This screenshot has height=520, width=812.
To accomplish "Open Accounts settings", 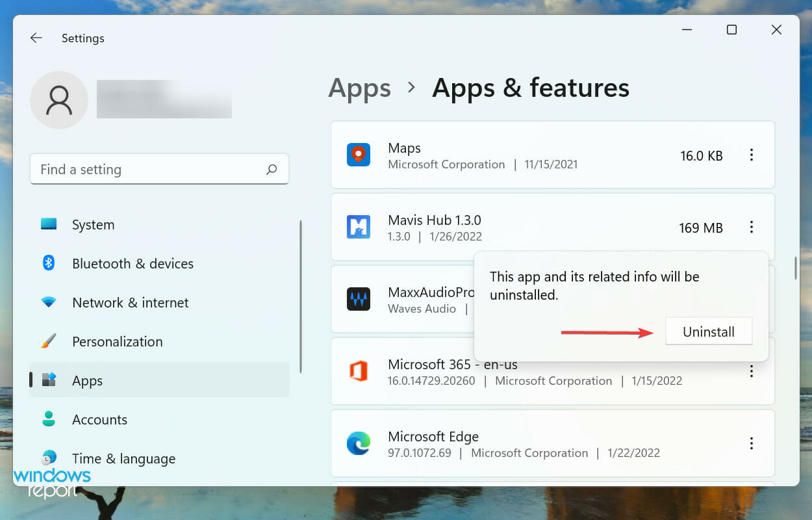I will tap(159, 419).
